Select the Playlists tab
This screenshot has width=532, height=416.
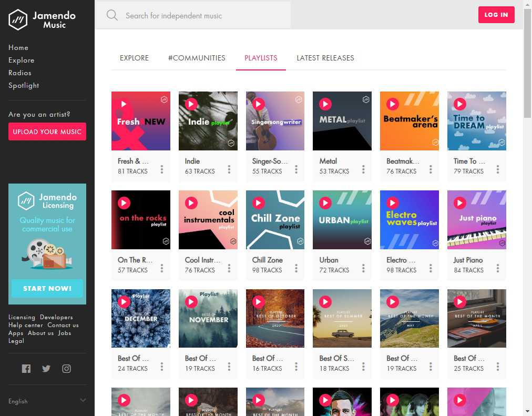pyautogui.click(x=261, y=58)
